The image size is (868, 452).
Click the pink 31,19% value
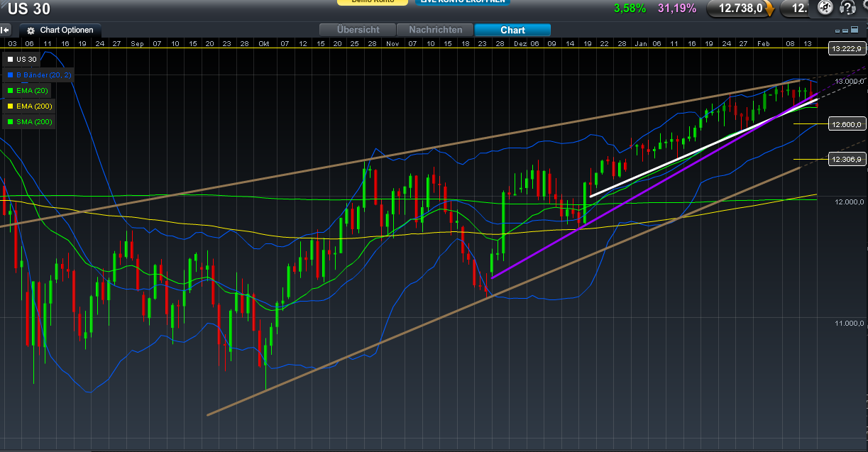click(676, 9)
